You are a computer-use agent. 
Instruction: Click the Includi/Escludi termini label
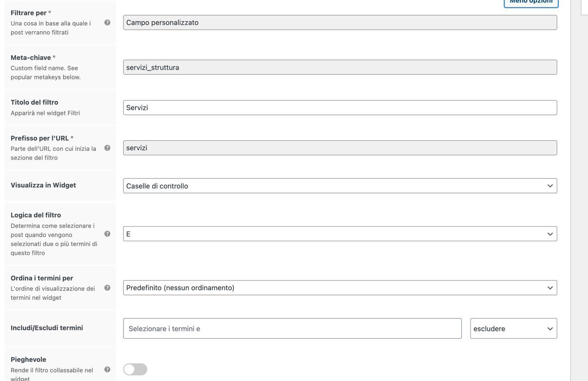tap(47, 328)
